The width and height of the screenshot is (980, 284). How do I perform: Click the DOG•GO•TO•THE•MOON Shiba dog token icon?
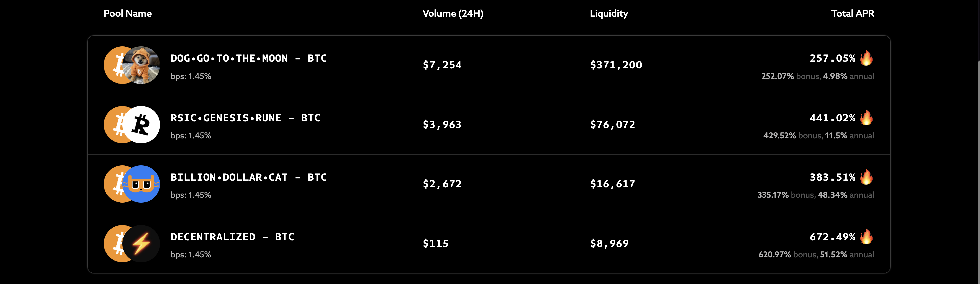[141, 65]
